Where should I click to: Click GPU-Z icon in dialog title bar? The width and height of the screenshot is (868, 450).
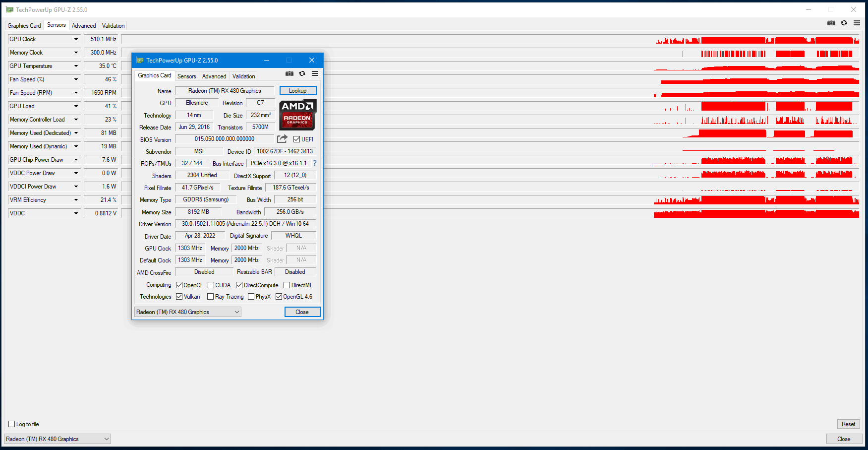click(x=140, y=60)
